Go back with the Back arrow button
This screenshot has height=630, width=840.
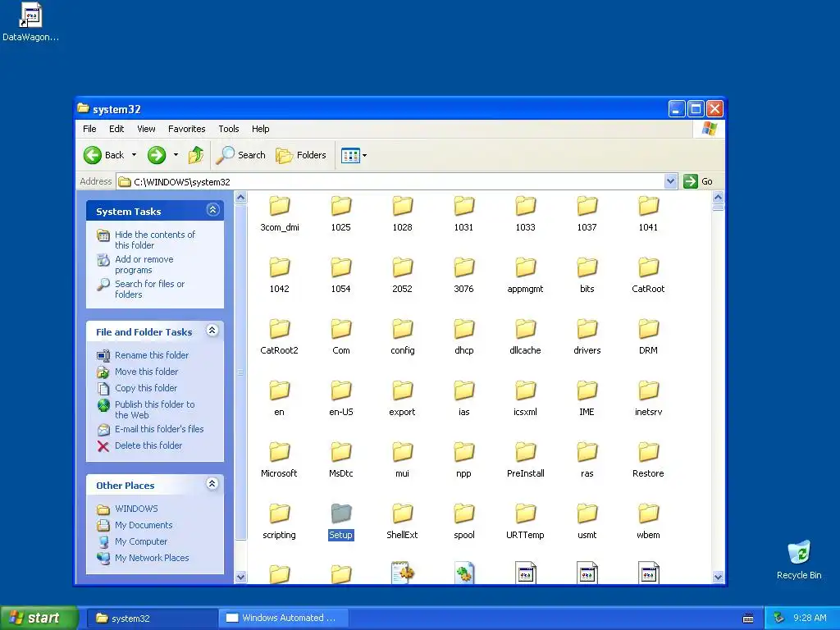coord(104,155)
